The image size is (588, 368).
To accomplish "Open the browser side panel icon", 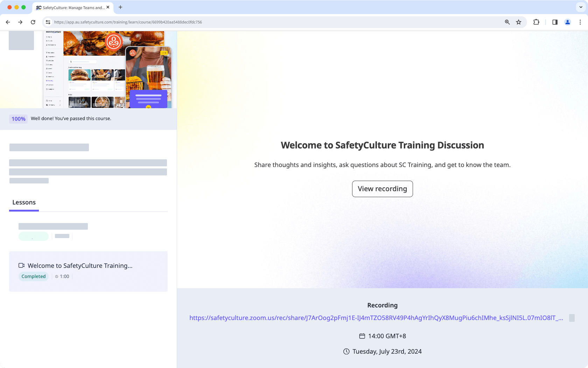I will pyautogui.click(x=555, y=22).
